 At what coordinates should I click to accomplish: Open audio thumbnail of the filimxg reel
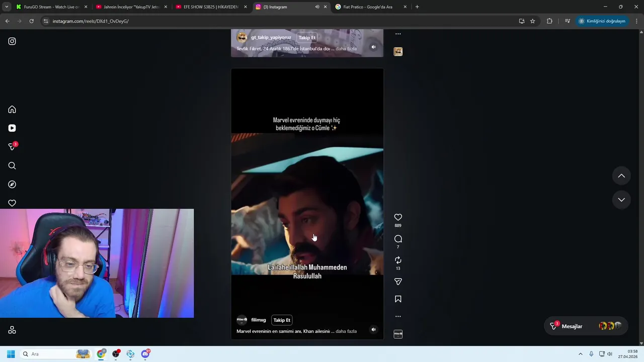tap(398, 334)
